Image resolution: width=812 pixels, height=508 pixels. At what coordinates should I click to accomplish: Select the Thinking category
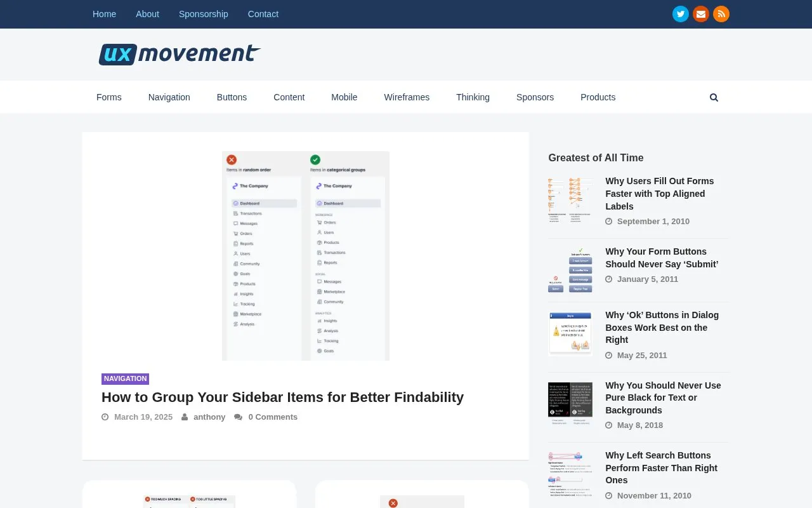[x=473, y=97]
